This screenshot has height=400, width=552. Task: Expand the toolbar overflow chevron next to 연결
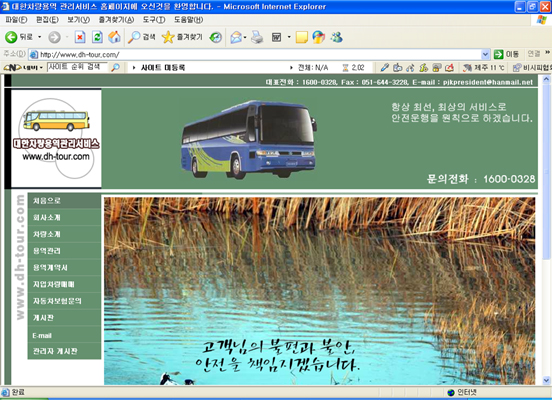pos(547,53)
